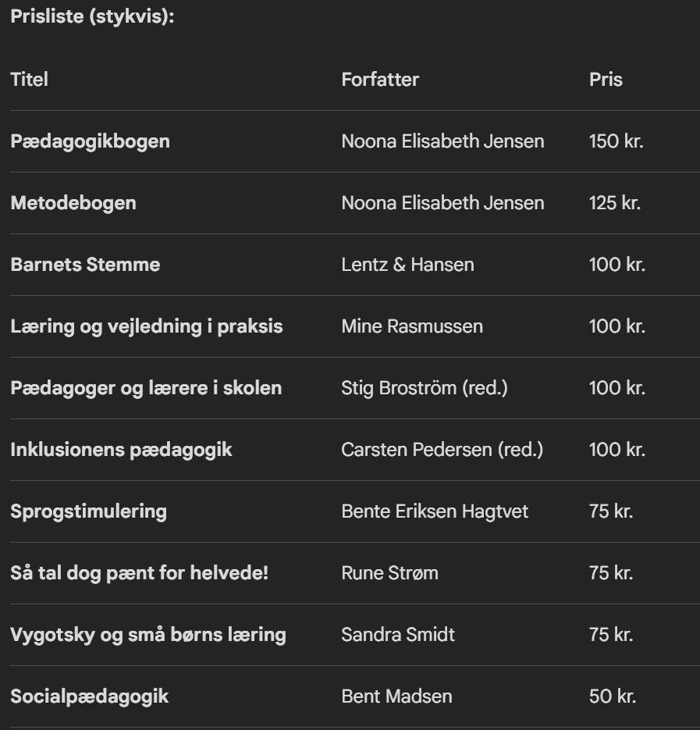Select the "Sprogstimulering" title cell
Screen dimensions: 700x730
click(x=88, y=511)
